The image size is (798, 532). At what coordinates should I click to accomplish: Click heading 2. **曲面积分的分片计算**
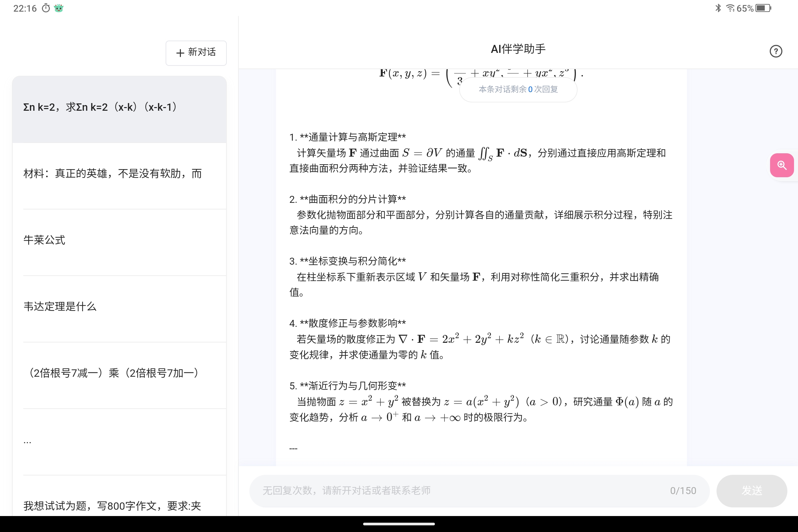click(347, 199)
